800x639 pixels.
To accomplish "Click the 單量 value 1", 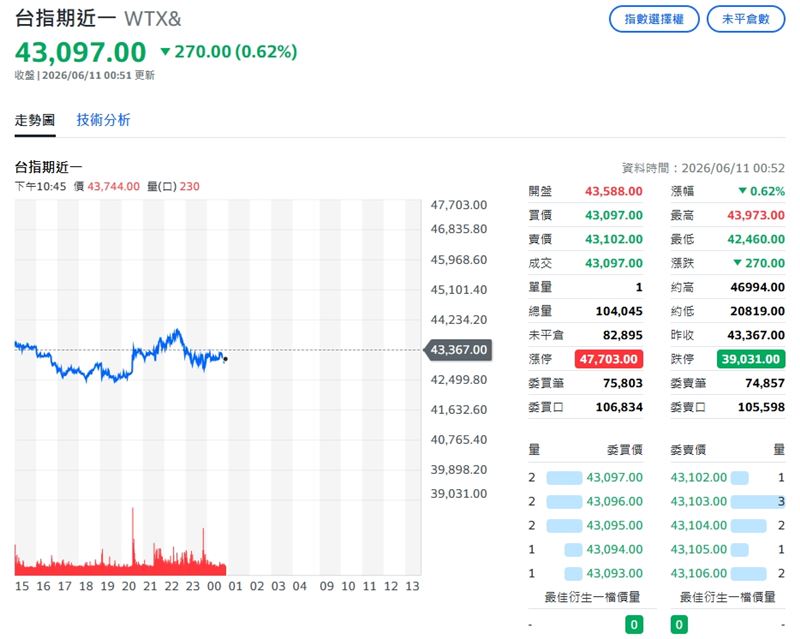I will click(639, 287).
